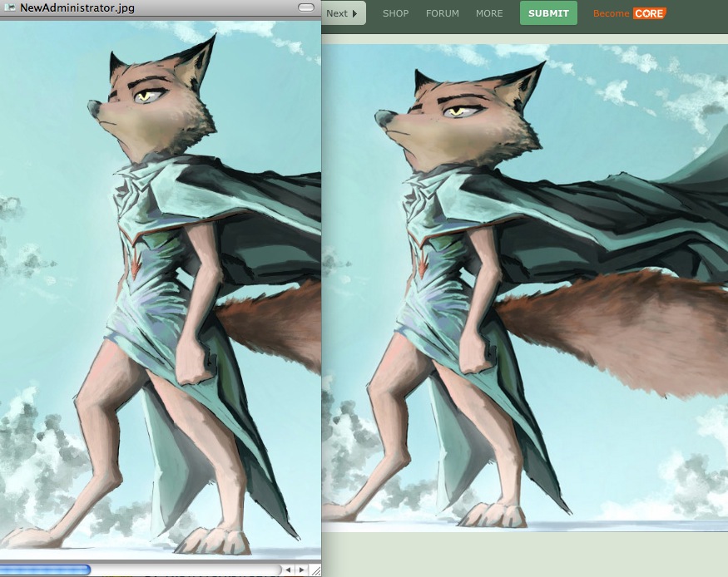Click the scroll left arrow
This screenshot has height=577, width=728.
(288, 570)
